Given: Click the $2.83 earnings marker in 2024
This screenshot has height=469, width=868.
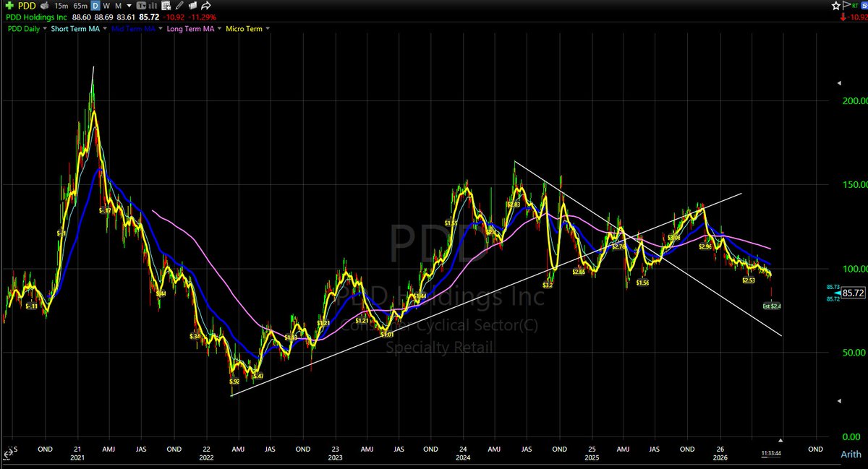Looking at the screenshot, I should (x=514, y=205).
